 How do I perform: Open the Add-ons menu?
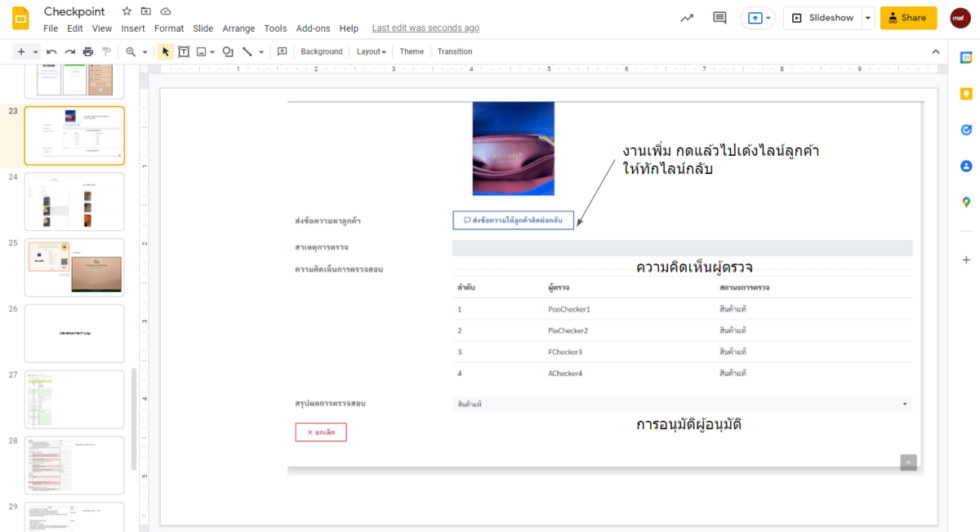click(313, 28)
